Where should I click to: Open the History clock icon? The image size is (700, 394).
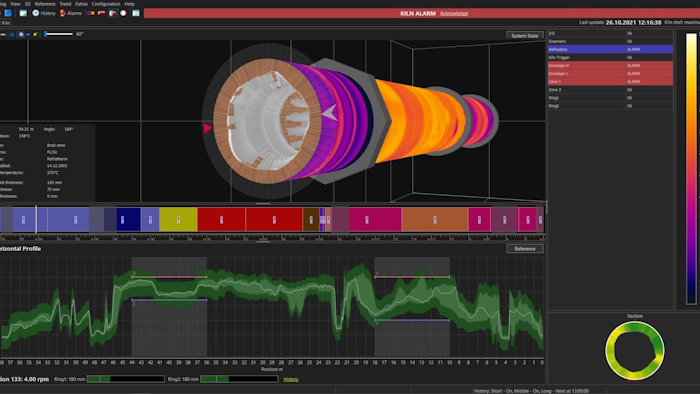(36, 13)
